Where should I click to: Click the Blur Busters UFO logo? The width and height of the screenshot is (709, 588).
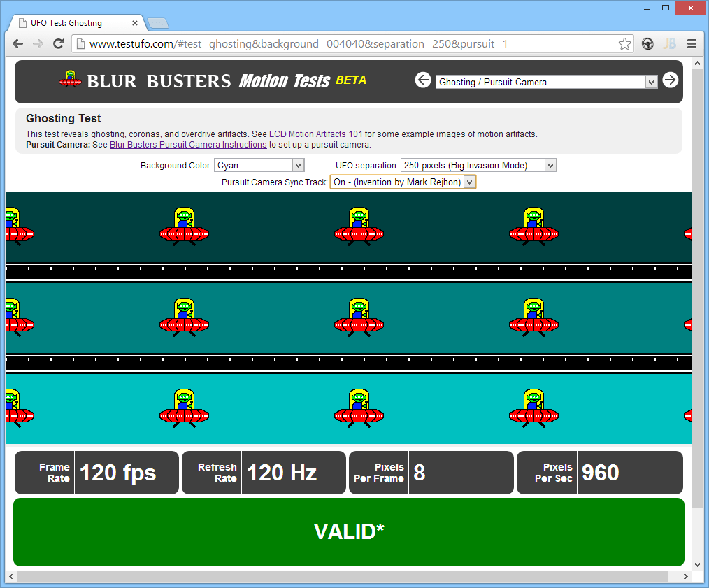(x=70, y=79)
